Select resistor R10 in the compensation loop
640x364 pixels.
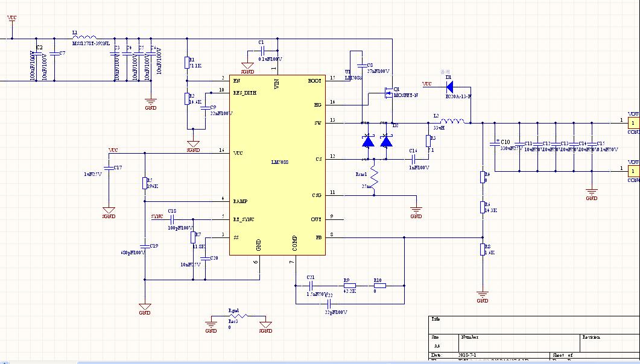379,286
